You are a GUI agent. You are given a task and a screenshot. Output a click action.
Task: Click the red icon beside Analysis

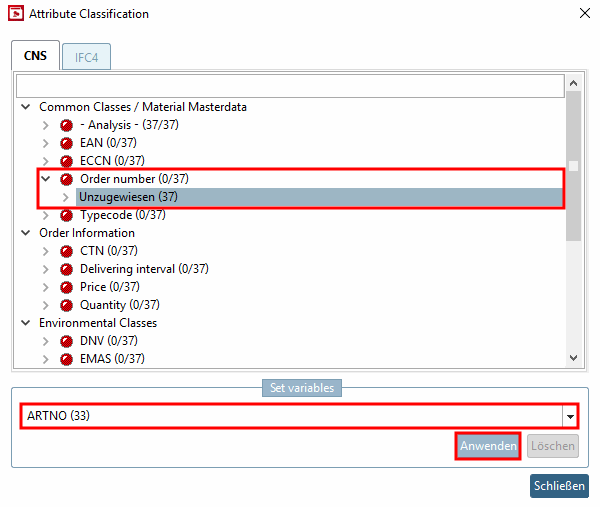click(67, 125)
